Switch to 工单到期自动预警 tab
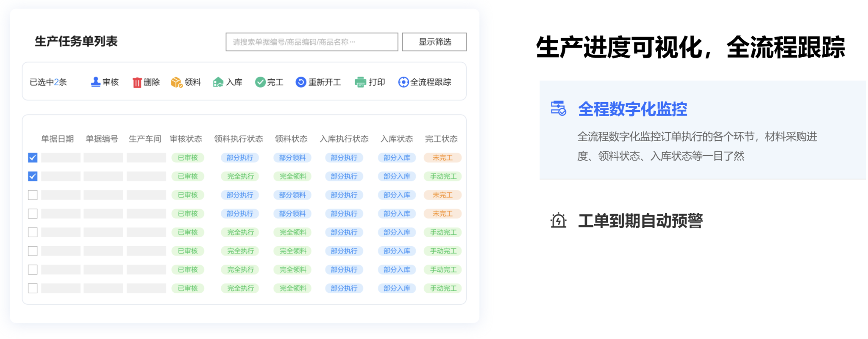 click(x=640, y=221)
